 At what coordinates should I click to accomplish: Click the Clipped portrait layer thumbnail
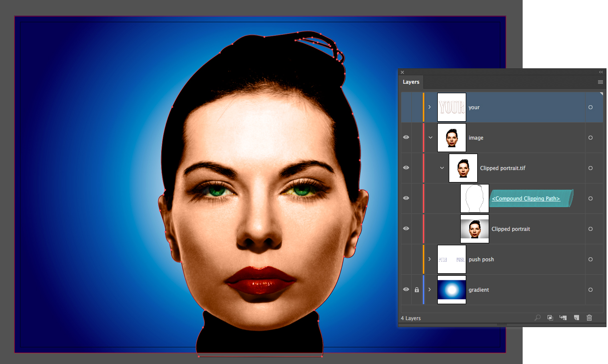474,228
